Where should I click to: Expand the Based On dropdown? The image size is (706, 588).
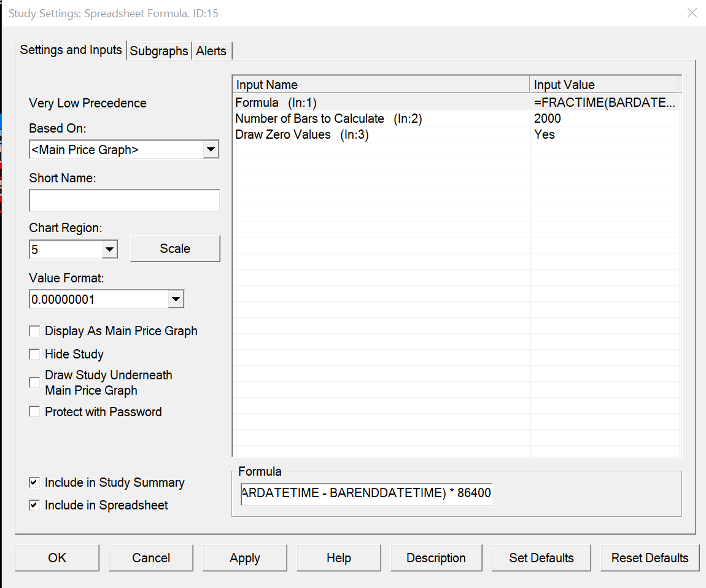[x=211, y=149]
